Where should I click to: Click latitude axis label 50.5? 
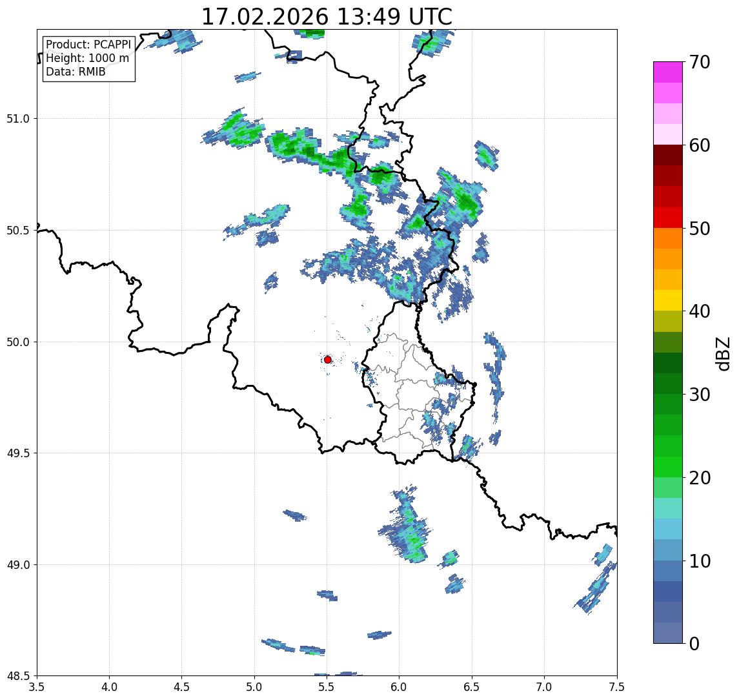(x=18, y=231)
